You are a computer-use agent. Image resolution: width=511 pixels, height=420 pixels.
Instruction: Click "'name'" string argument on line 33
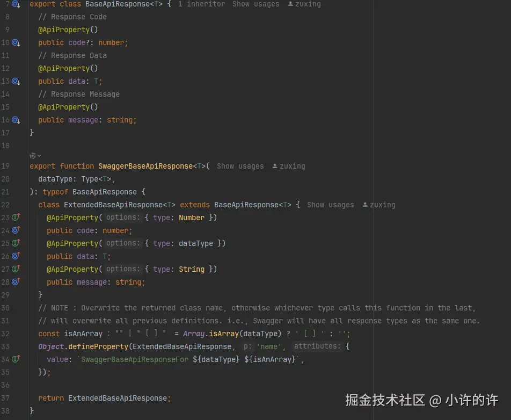(x=269, y=346)
